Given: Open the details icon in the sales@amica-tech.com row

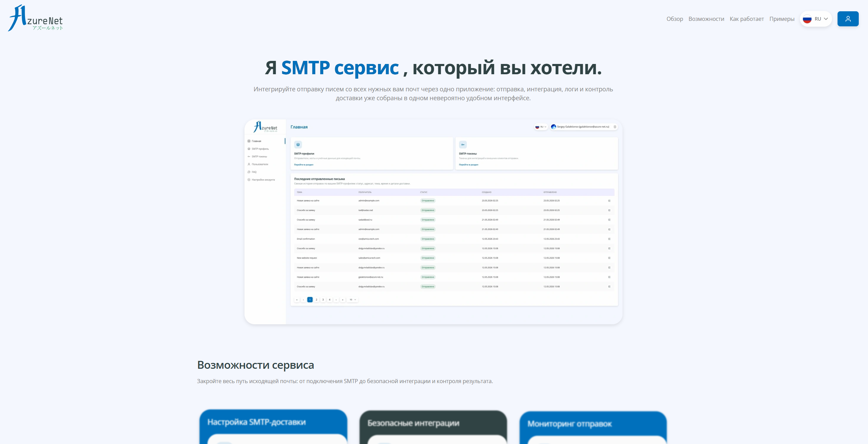Looking at the screenshot, I should point(609,258).
